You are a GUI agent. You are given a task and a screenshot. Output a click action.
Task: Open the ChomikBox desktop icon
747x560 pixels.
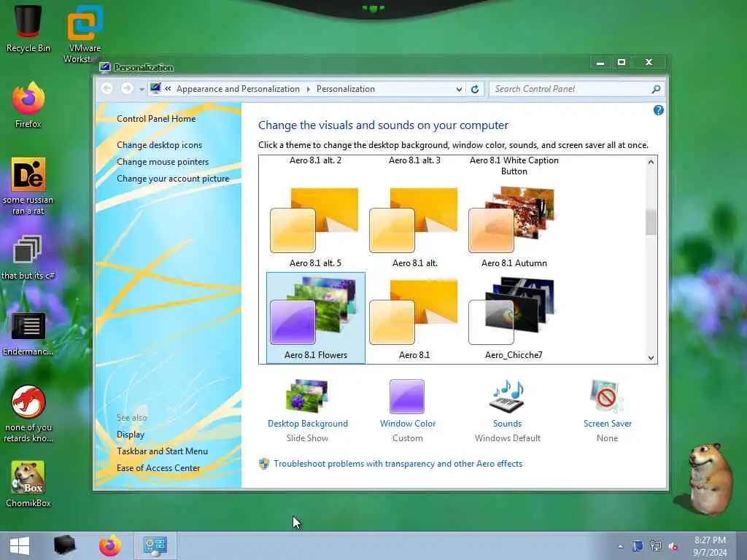pyautogui.click(x=28, y=484)
